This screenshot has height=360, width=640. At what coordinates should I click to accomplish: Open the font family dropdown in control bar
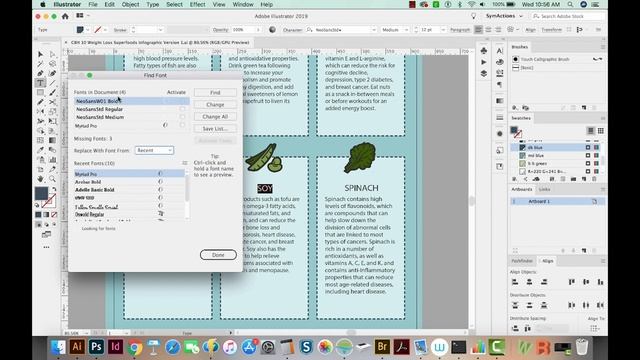[373, 30]
